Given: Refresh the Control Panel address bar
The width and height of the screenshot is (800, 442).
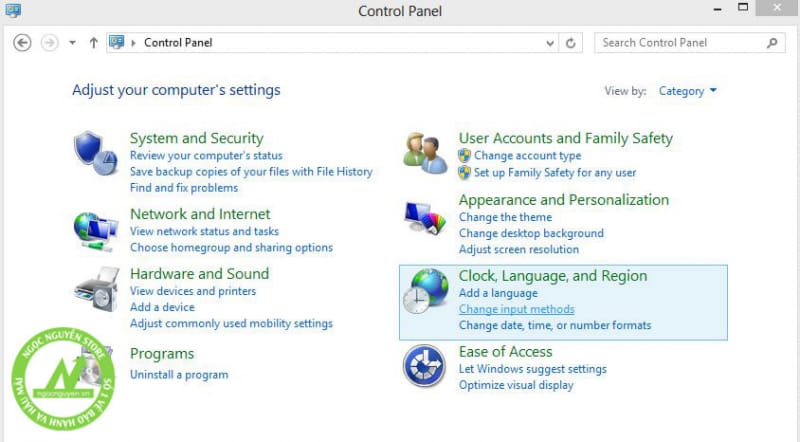Looking at the screenshot, I should [571, 43].
